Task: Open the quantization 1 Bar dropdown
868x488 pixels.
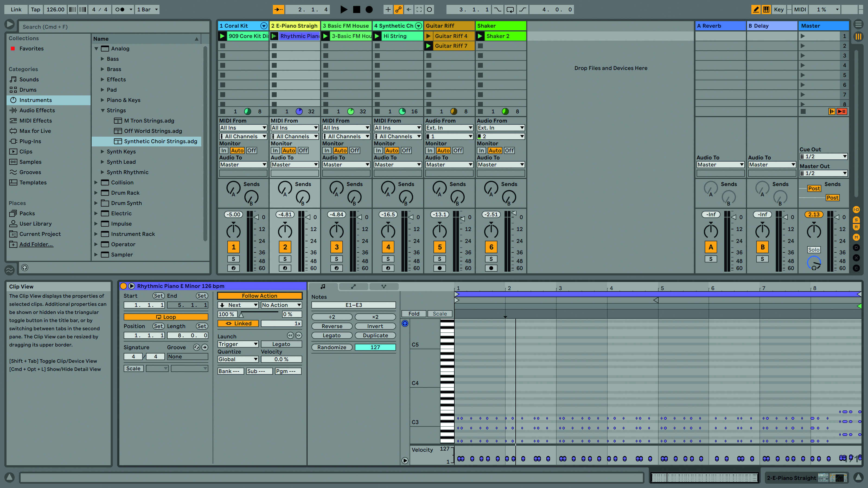Action: [x=147, y=9]
